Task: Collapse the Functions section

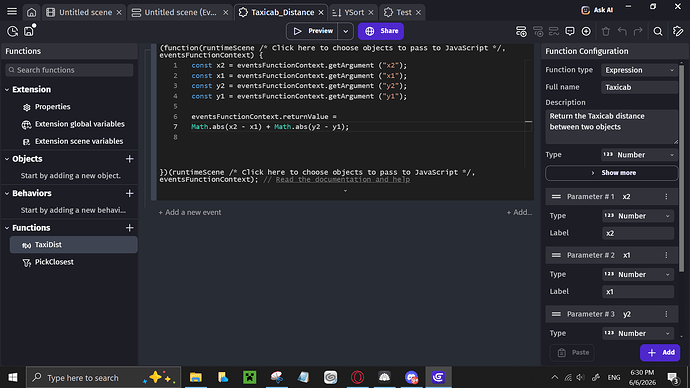Action: tap(7, 228)
